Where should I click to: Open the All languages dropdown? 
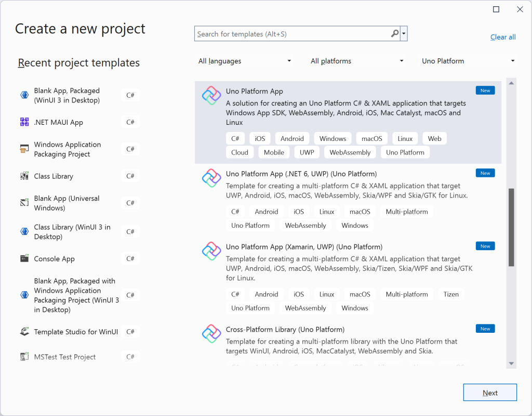(x=244, y=61)
